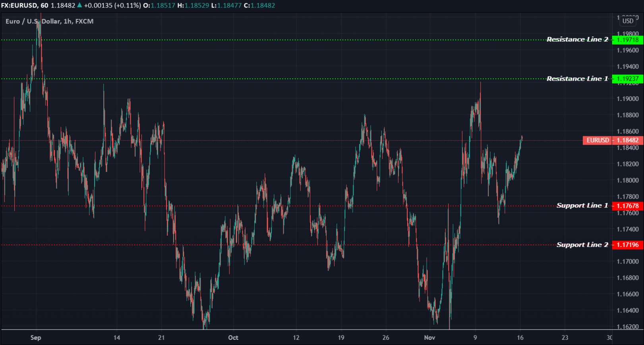
Task: Click the high value H:1.18529
Action: click(193, 6)
